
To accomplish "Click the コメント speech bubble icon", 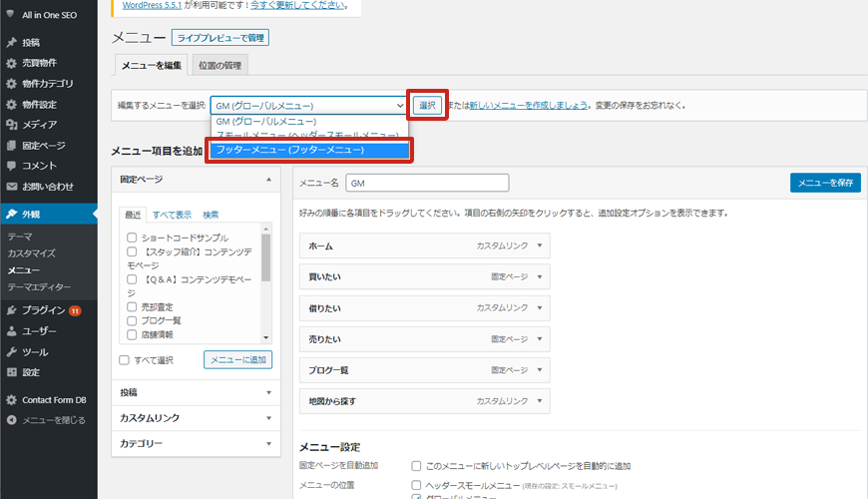I will click(11, 166).
